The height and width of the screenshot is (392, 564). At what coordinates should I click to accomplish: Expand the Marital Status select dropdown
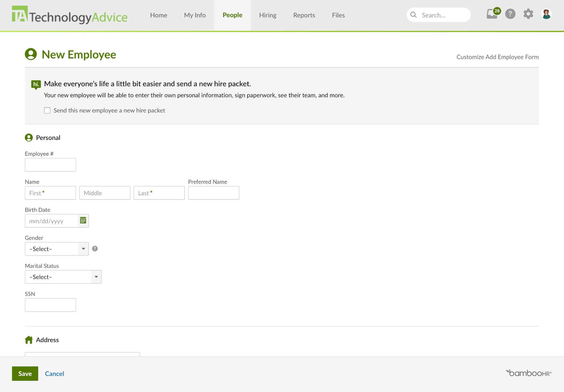pos(63,277)
